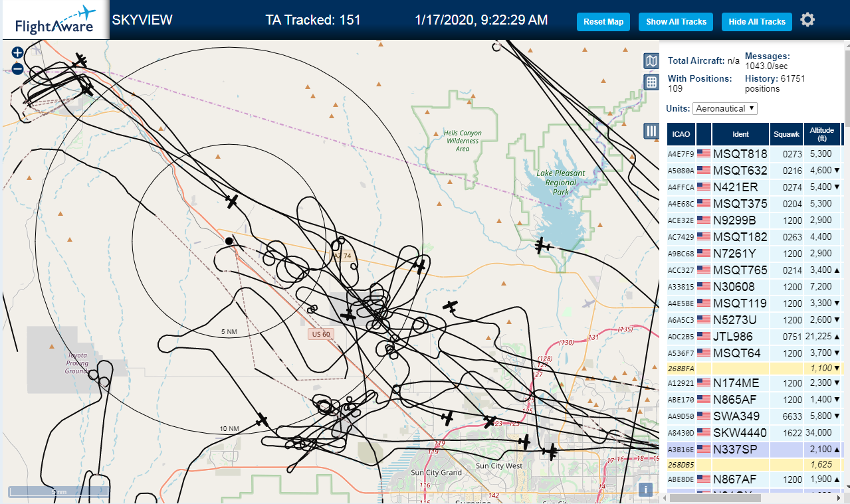Click the 'Messages: 1043.0/sec' statistic
The width and height of the screenshot is (850, 504).
click(768, 61)
